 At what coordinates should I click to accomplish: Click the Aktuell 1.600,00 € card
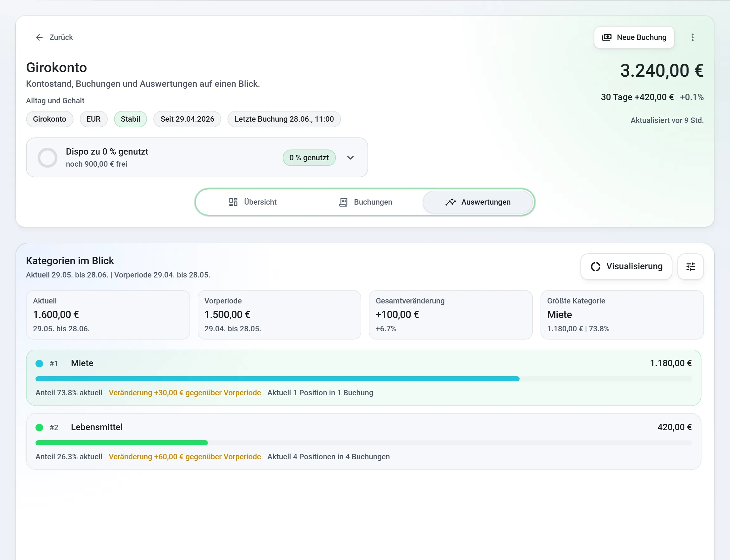coord(108,315)
